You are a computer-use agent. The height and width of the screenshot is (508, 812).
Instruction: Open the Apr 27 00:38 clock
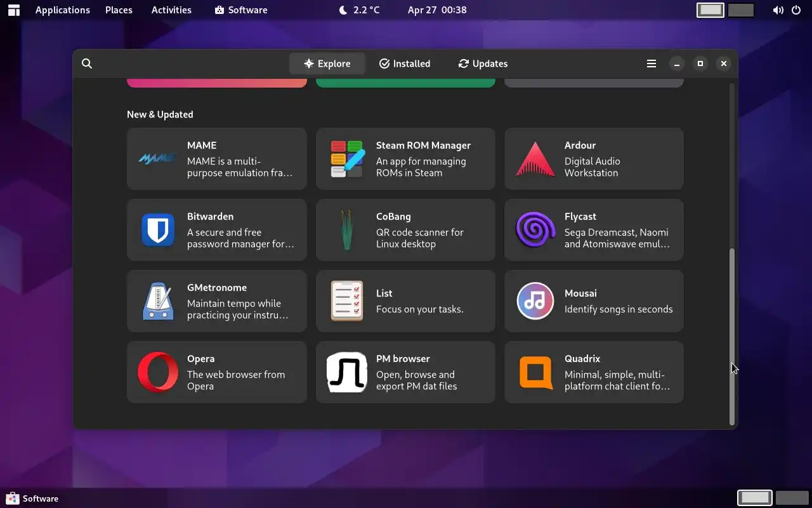[x=437, y=10]
